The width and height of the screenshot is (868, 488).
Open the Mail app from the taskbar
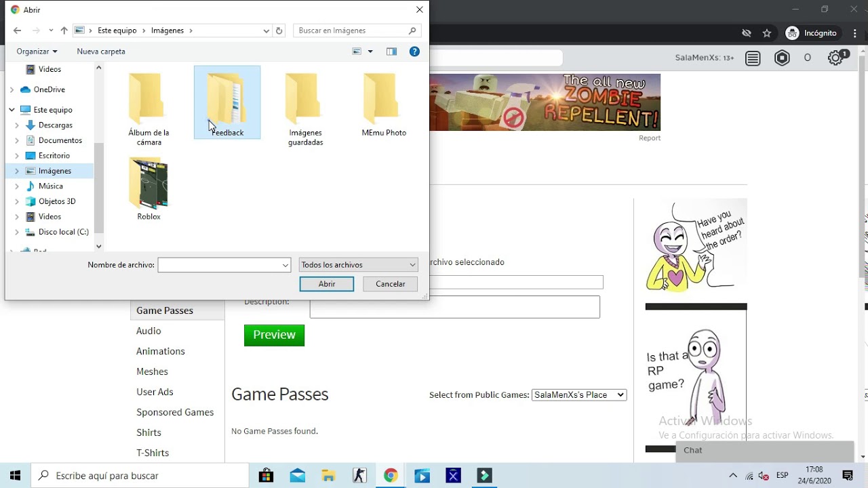click(x=297, y=476)
